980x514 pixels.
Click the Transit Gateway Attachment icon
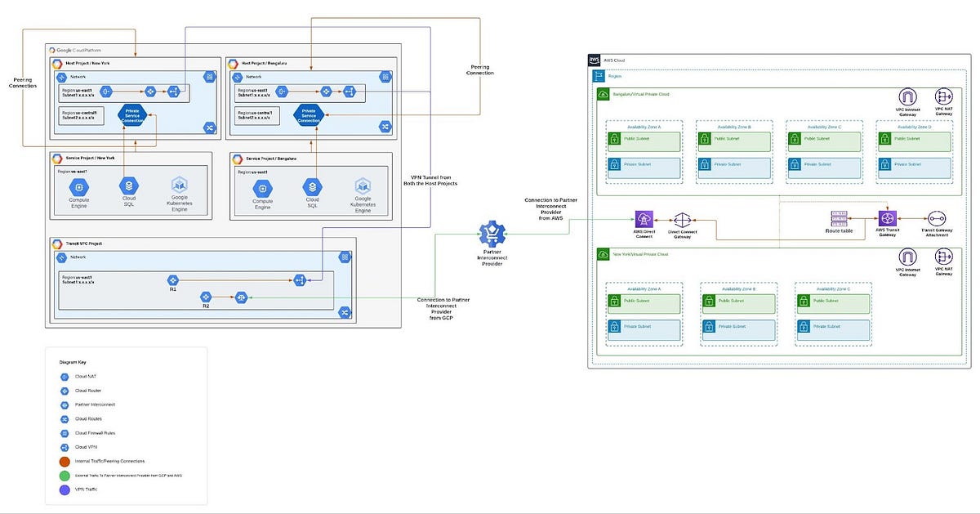point(936,219)
